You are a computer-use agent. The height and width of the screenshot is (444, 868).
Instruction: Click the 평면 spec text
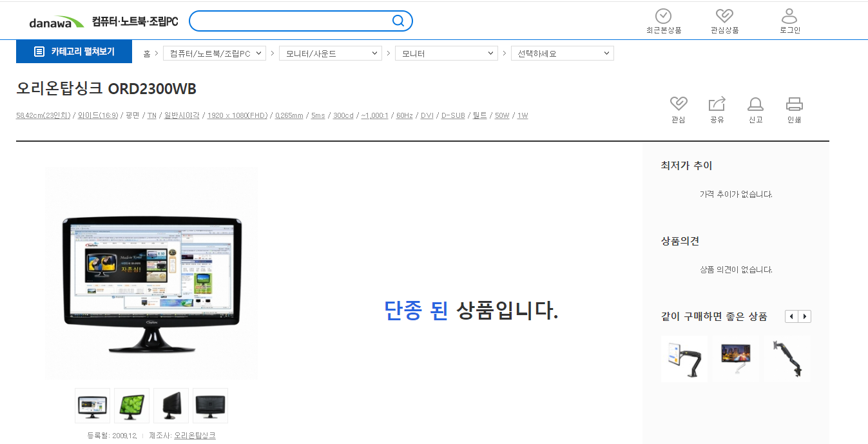133,115
